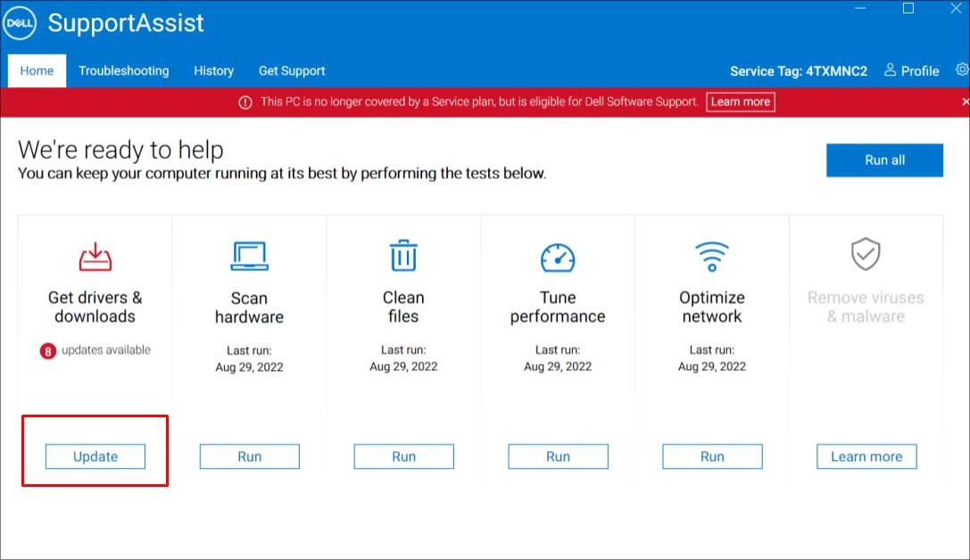Image resolution: width=970 pixels, height=560 pixels.
Task: Click the 8 updates available badge
Action: [48, 351]
